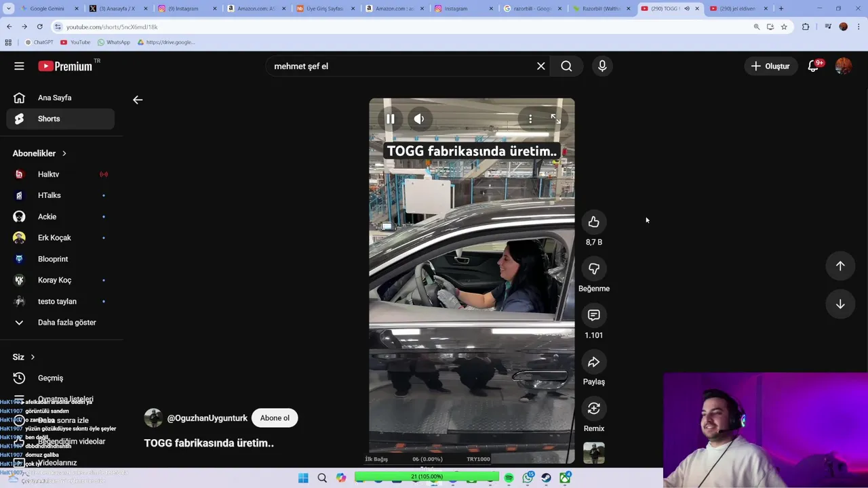Select Shorts in the sidebar
The height and width of the screenshot is (488, 868).
point(60,119)
